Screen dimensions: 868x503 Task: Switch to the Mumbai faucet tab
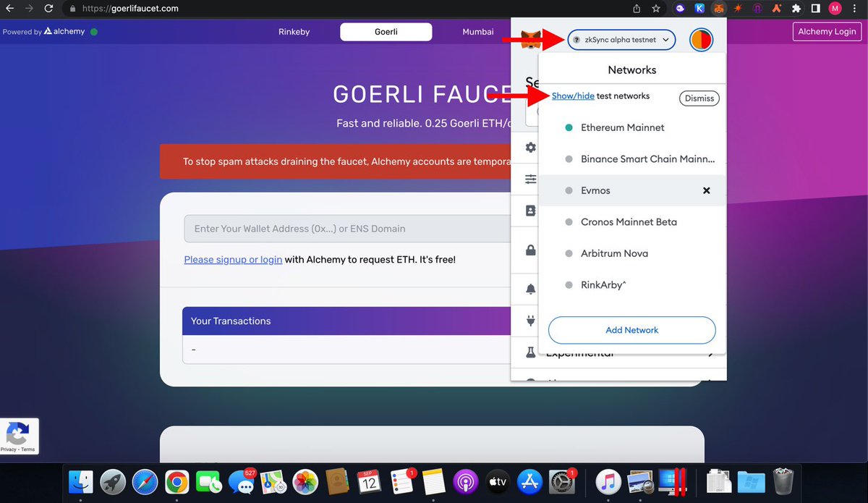click(x=478, y=32)
